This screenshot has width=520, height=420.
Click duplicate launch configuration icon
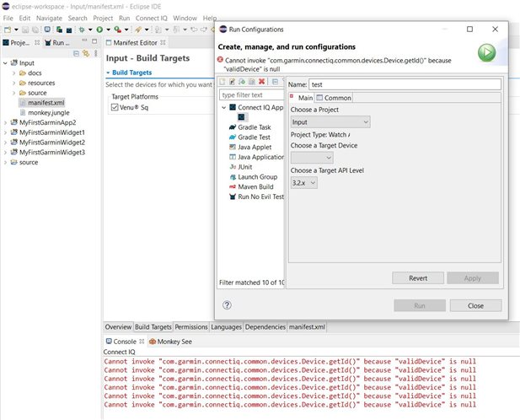coord(252,82)
